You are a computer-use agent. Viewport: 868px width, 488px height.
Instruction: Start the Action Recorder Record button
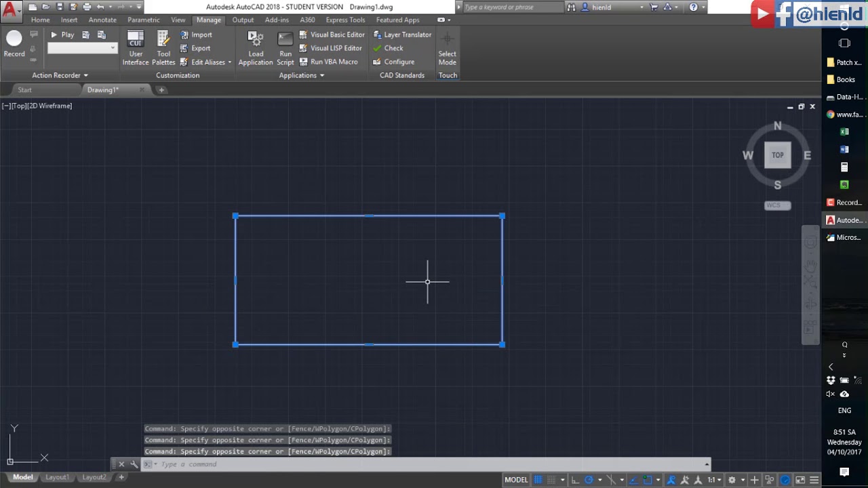(x=14, y=44)
